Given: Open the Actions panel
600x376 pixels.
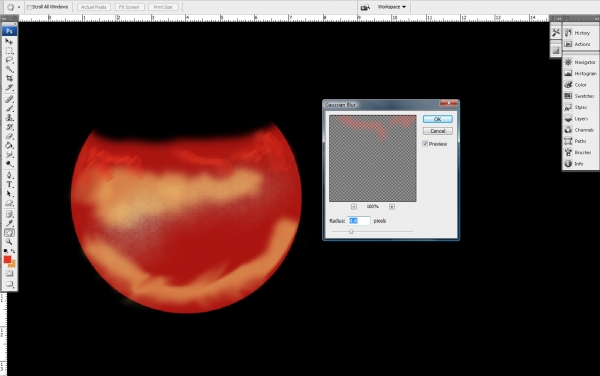Looking at the screenshot, I should (x=578, y=44).
